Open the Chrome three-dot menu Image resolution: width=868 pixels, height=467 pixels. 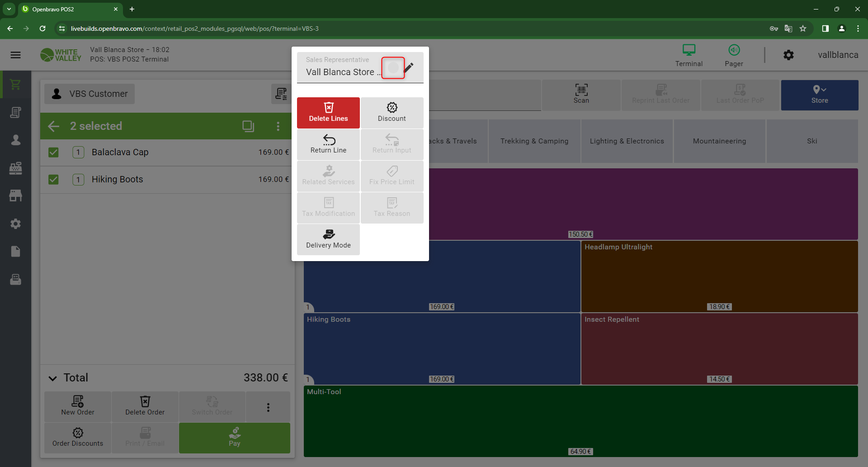tap(858, 29)
